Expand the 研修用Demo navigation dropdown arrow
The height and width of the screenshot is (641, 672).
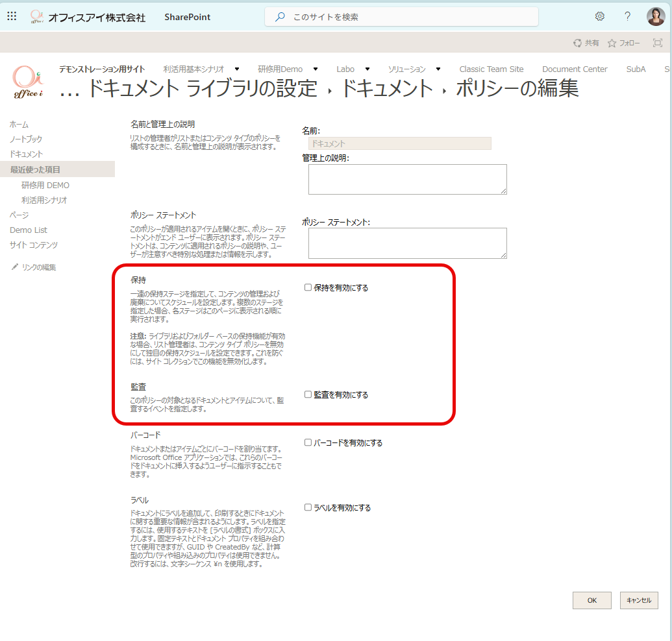(x=316, y=69)
